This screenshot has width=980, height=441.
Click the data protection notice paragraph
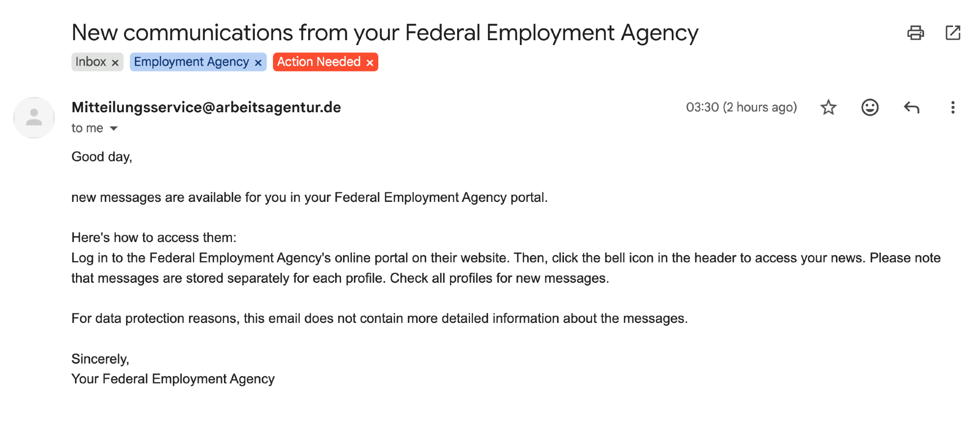(379, 318)
